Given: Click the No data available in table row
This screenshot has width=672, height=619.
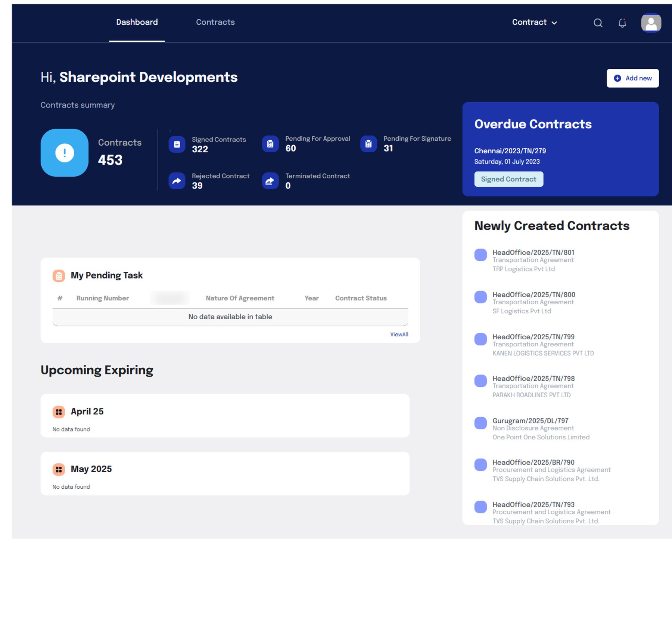Looking at the screenshot, I should coord(230,317).
